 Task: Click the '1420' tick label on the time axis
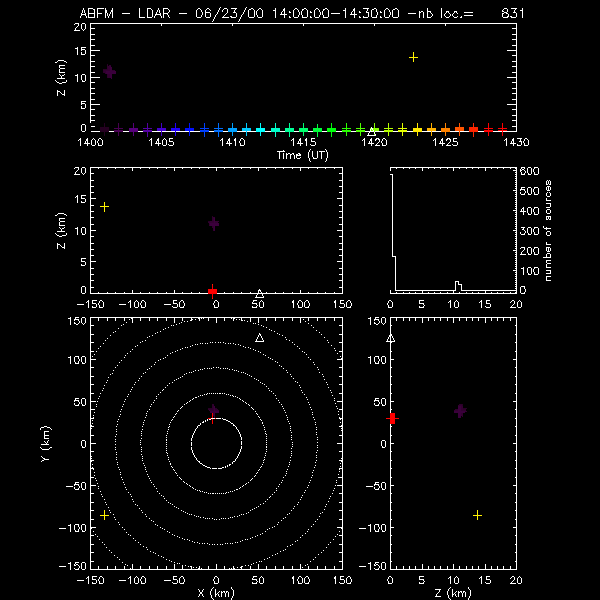tap(374, 142)
